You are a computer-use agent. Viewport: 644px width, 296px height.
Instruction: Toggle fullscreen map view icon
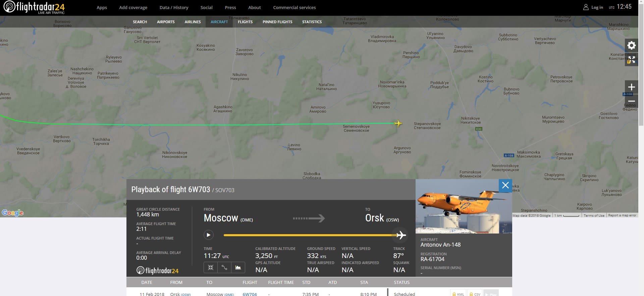[631, 59]
